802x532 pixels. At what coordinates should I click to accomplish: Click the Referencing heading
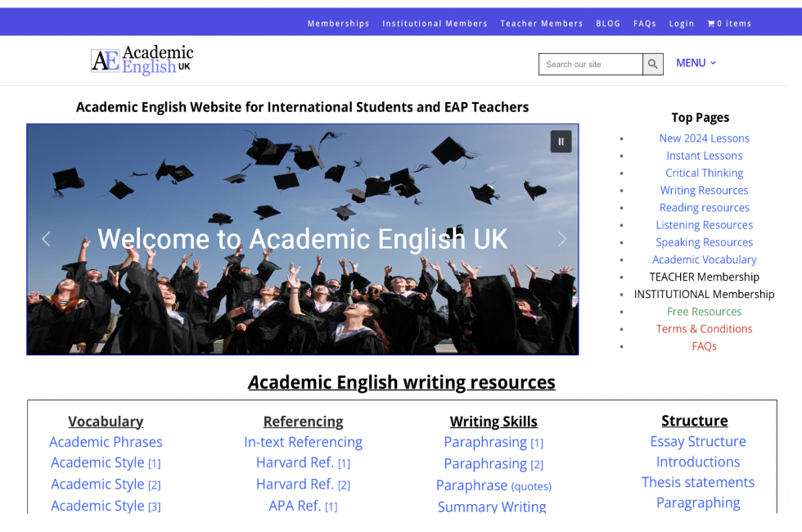[304, 422]
